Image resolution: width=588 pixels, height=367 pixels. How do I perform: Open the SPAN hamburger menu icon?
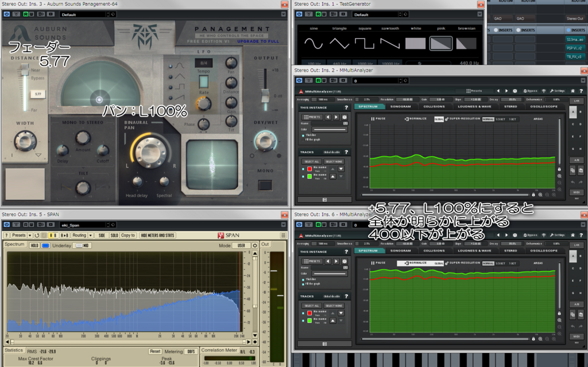pos(283,235)
